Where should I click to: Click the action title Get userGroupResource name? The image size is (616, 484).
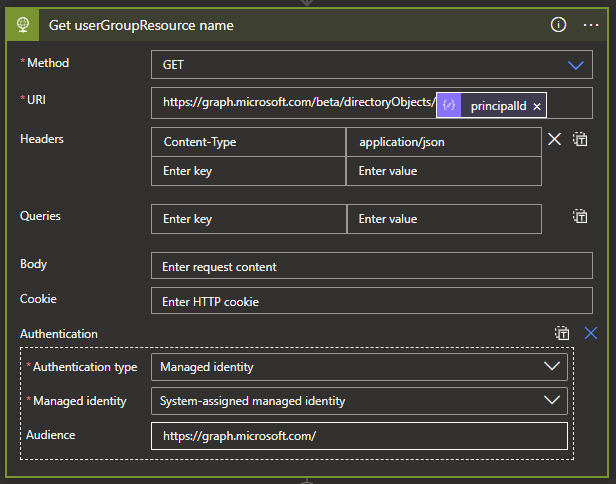click(141, 24)
